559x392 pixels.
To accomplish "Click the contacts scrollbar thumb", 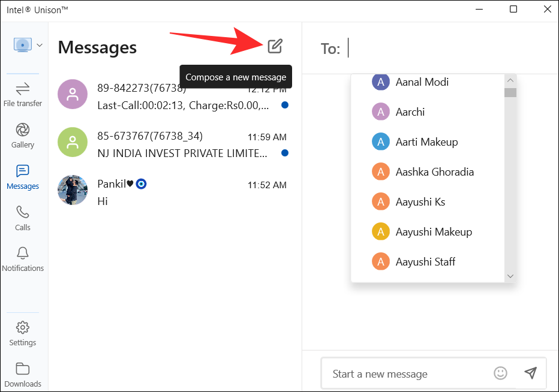I will (510, 93).
